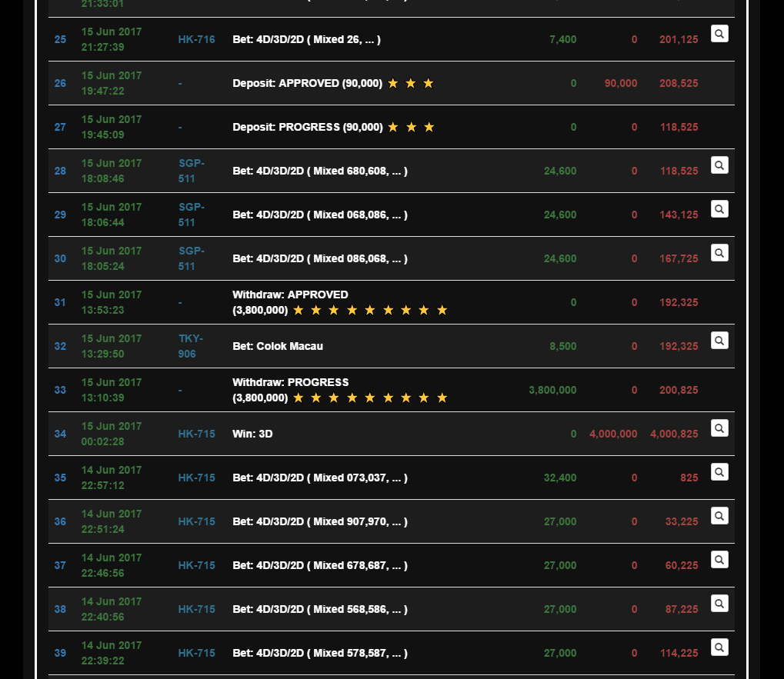Open magnifier for Mixed 086,068 bet
Screen dimensions: 784x679
click(719, 252)
